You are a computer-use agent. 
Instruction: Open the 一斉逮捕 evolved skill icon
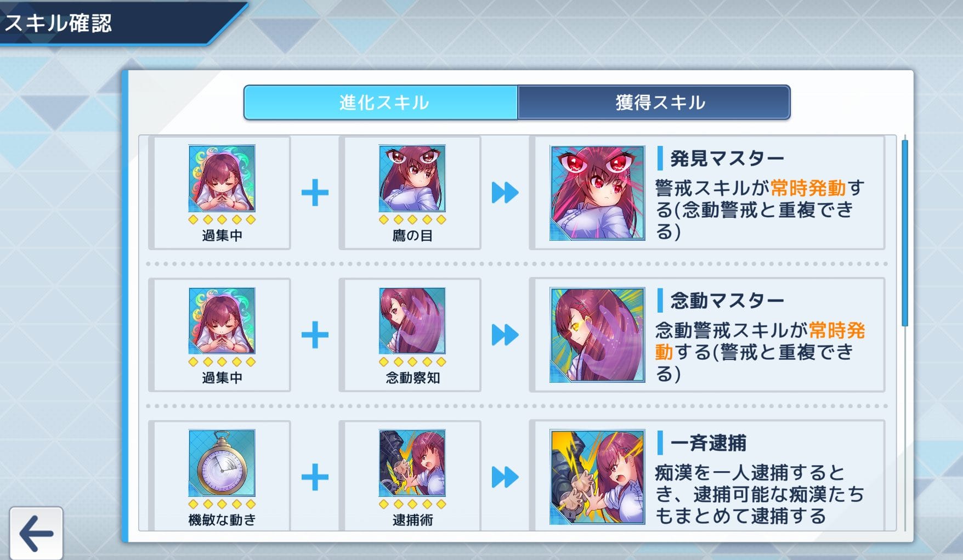point(597,477)
